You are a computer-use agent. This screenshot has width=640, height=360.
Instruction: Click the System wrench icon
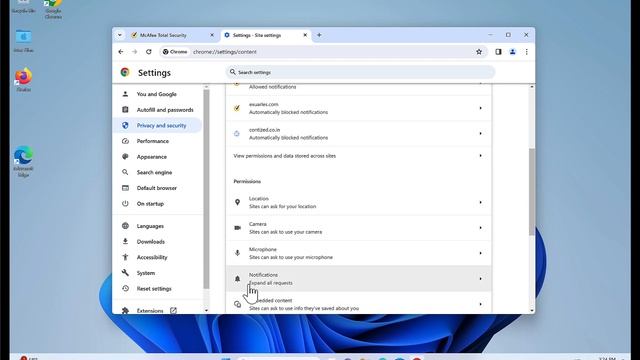(125, 273)
